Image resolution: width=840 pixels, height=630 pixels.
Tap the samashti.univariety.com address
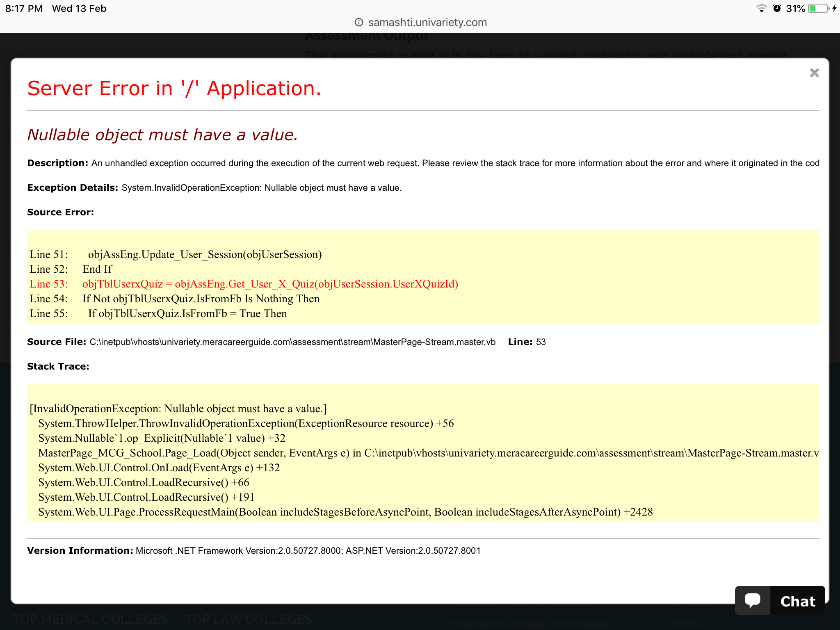point(427,22)
